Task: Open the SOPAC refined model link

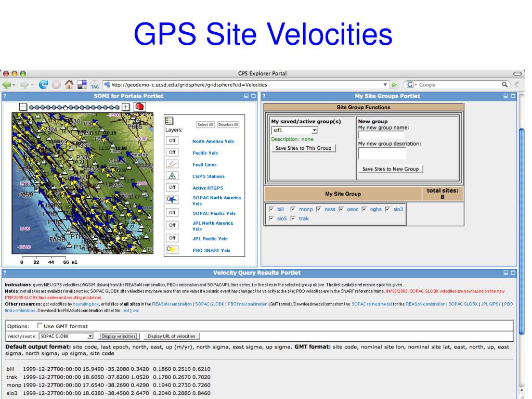Action: pyautogui.click(x=371, y=304)
